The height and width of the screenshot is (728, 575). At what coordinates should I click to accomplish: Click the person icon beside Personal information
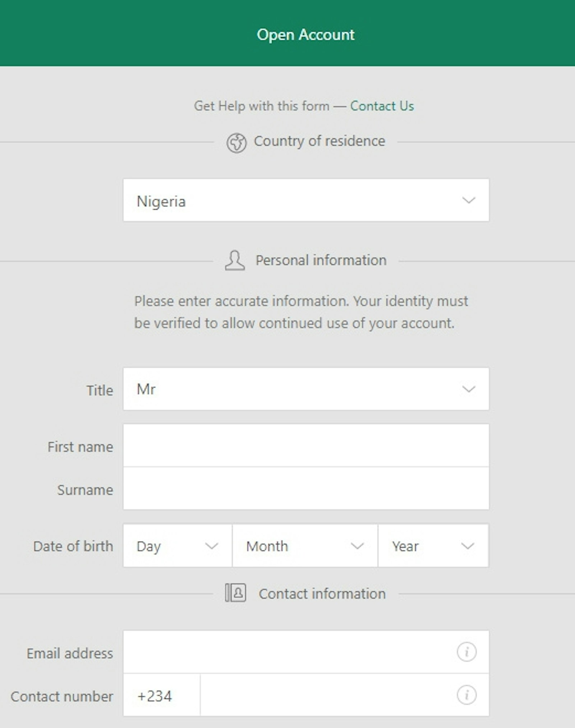(235, 260)
